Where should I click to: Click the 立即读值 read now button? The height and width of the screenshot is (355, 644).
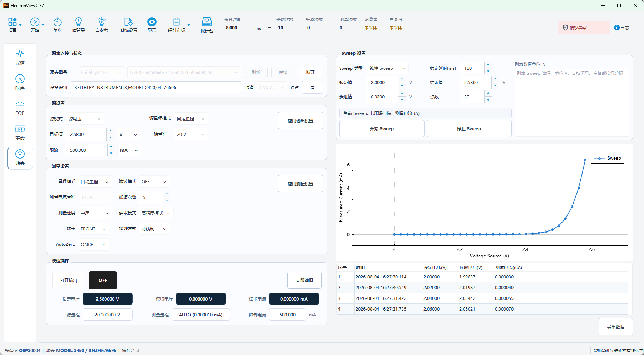click(x=304, y=280)
